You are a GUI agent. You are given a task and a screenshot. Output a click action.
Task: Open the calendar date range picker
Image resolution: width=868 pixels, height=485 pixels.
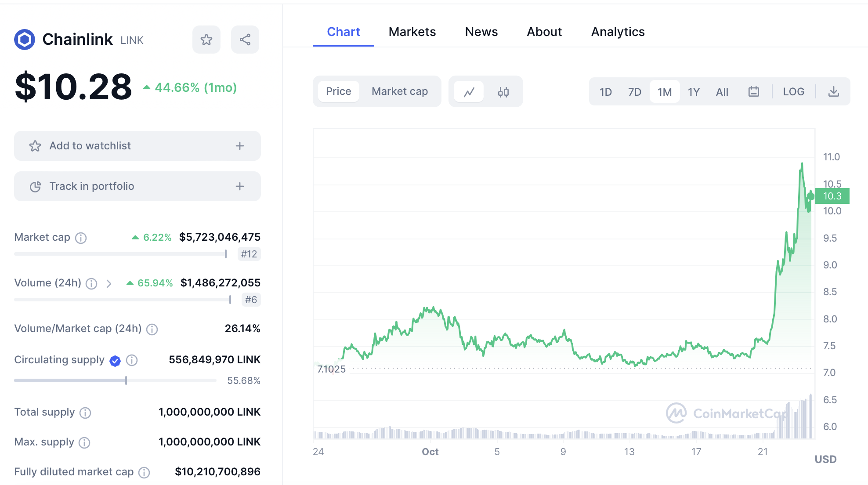(753, 92)
